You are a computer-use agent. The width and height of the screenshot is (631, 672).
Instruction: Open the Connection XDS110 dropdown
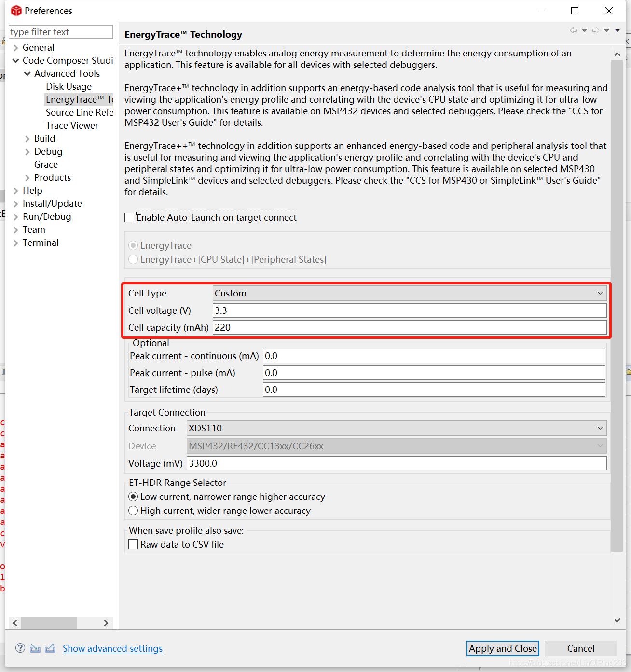click(397, 428)
